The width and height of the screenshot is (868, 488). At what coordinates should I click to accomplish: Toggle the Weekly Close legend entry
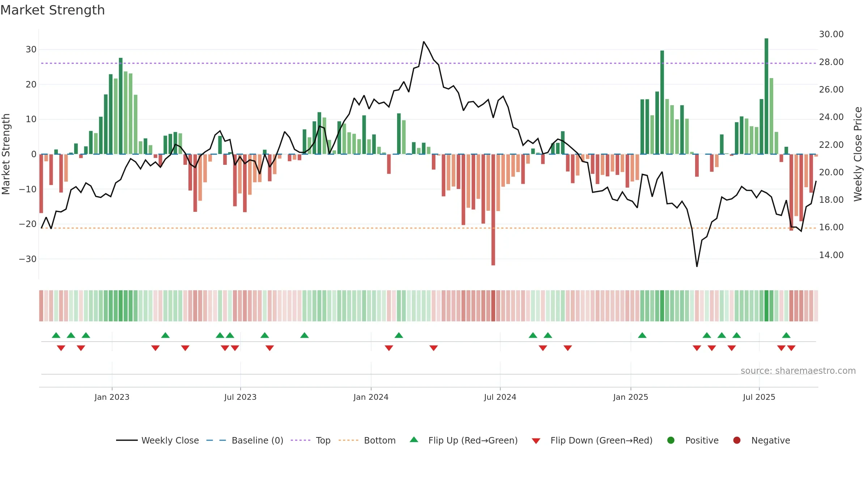coord(157,440)
